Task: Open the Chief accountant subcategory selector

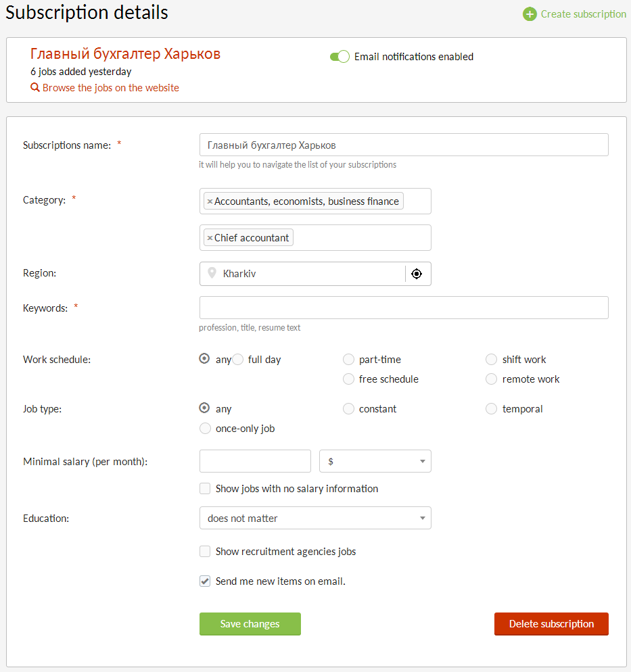Action: coord(362,238)
